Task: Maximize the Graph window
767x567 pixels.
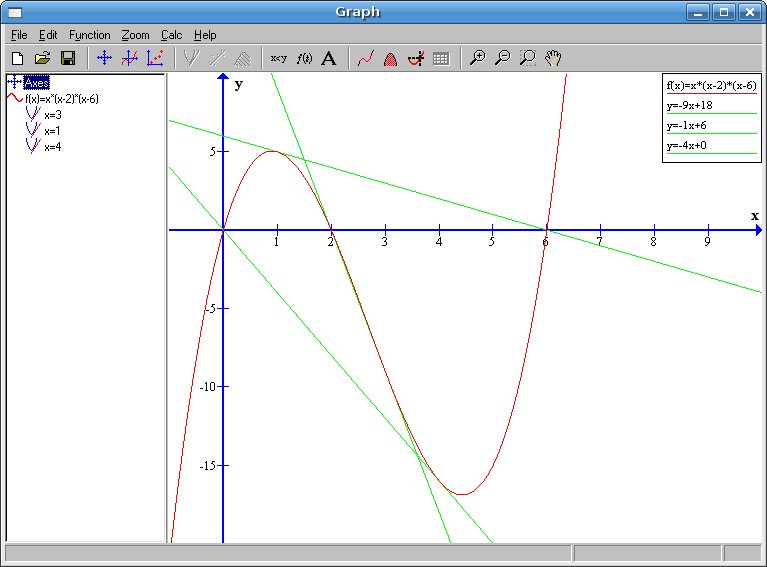Action: click(x=724, y=12)
